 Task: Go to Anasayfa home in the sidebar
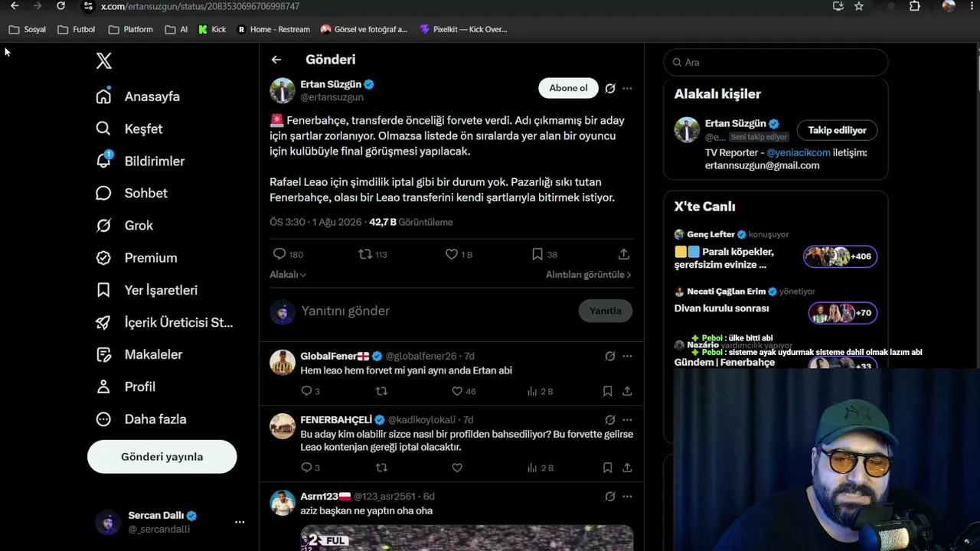pos(138,96)
